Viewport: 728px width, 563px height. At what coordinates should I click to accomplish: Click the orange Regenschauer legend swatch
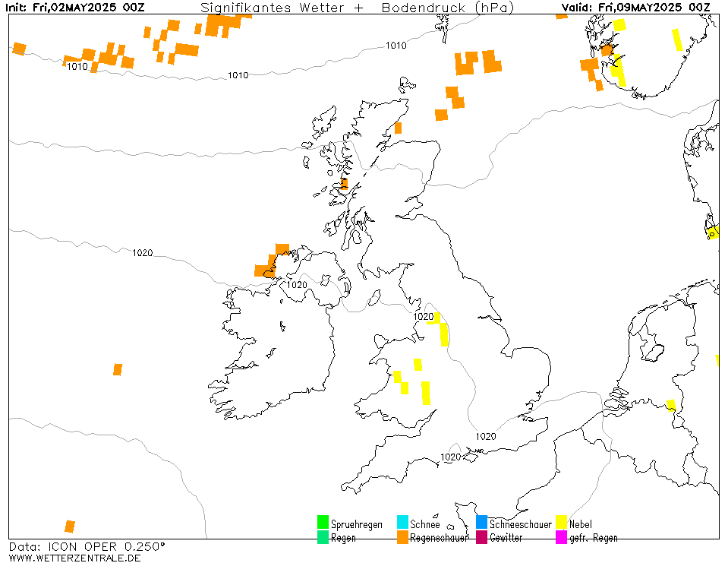(402, 537)
